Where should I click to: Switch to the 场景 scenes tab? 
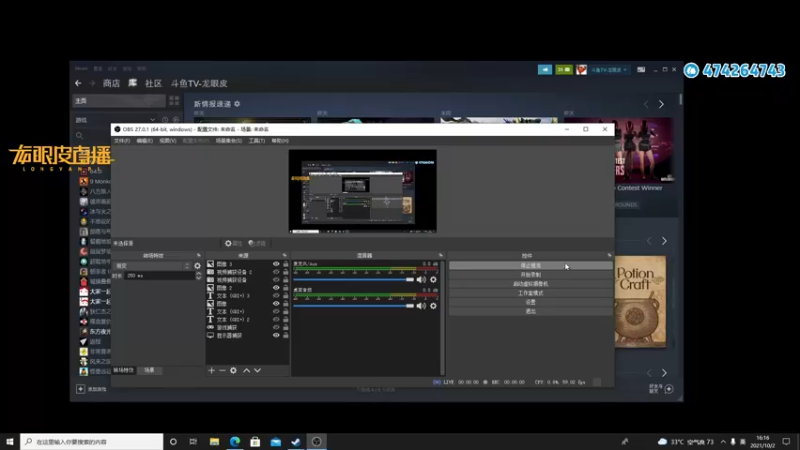pyautogui.click(x=149, y=370)
